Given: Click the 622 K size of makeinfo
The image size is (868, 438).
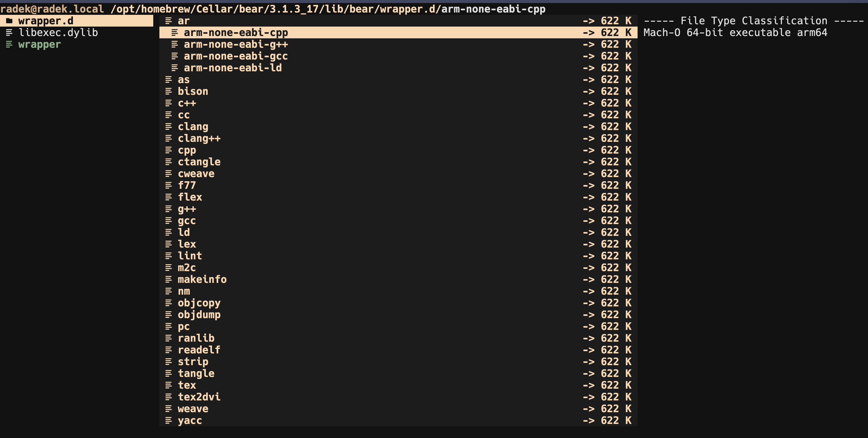Looking at the screenshot, I should 616,279.
